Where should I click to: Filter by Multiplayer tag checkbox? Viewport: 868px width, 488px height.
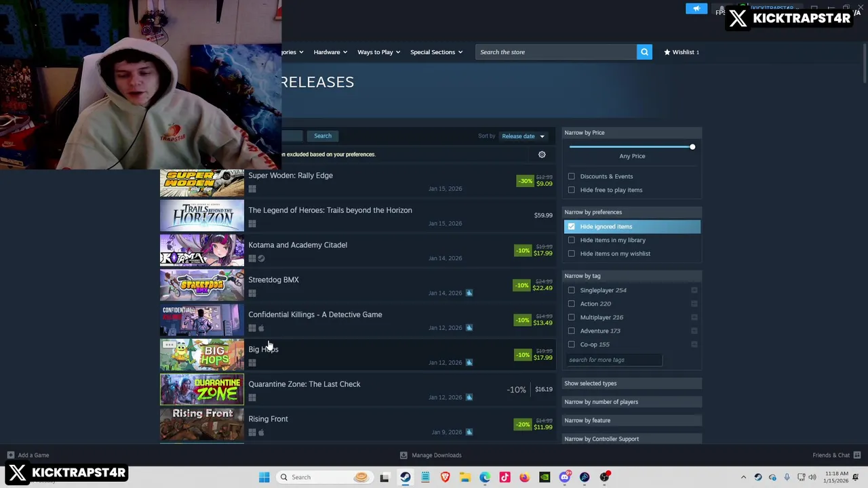571,317
